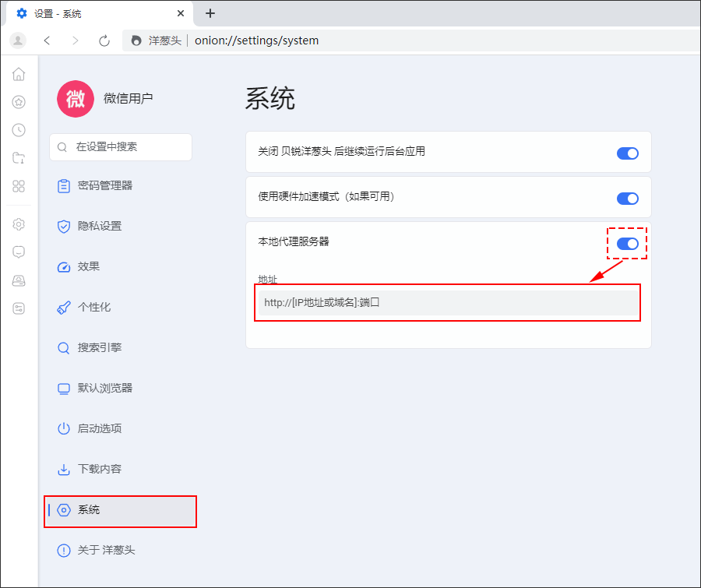Click the 微 user avatar circle
The height and width of the screenshot is (588, 701).
(75, 99)
